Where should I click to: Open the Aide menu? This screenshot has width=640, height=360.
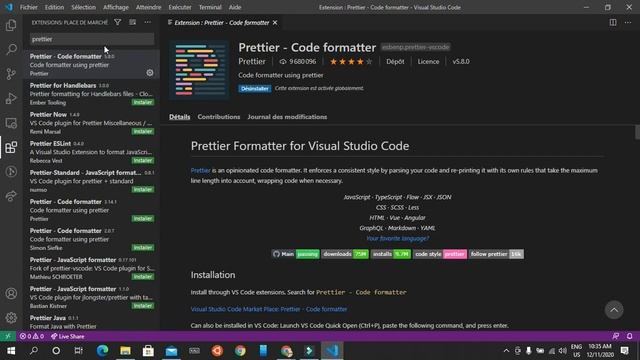coord(235,7)
